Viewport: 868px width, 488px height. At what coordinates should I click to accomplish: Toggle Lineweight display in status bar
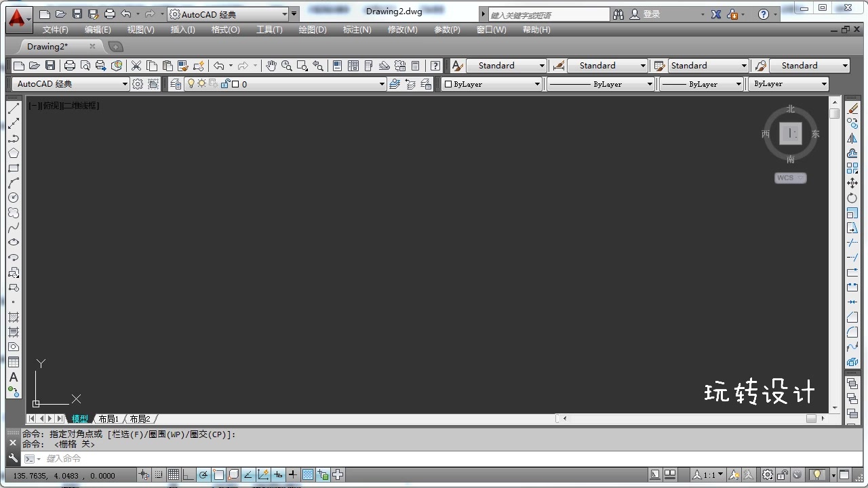tap(293, 475)
